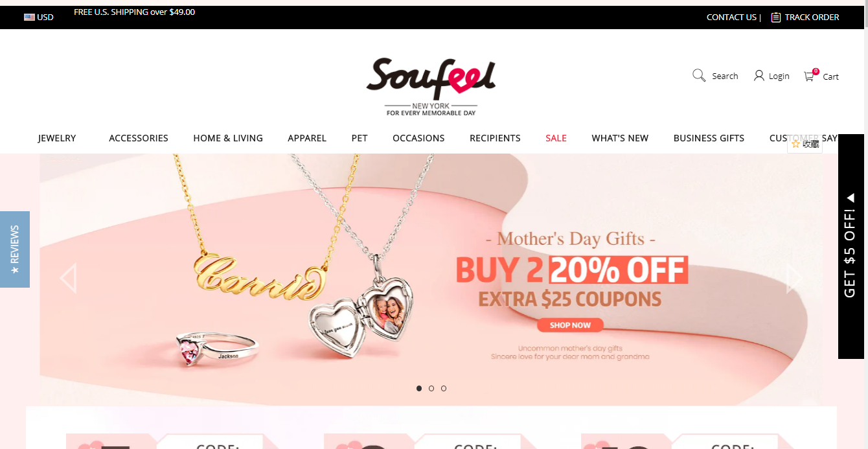Select the second carousel dot
Image resolution: width=868 pixels, height=449 pixels.
point(431,389)
